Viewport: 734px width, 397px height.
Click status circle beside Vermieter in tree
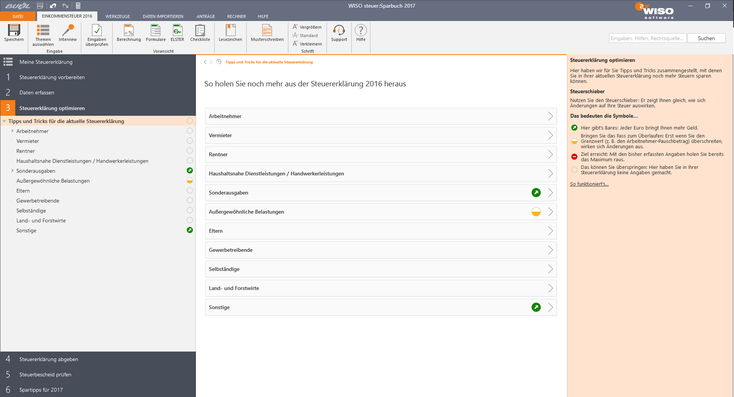point(190,140)
